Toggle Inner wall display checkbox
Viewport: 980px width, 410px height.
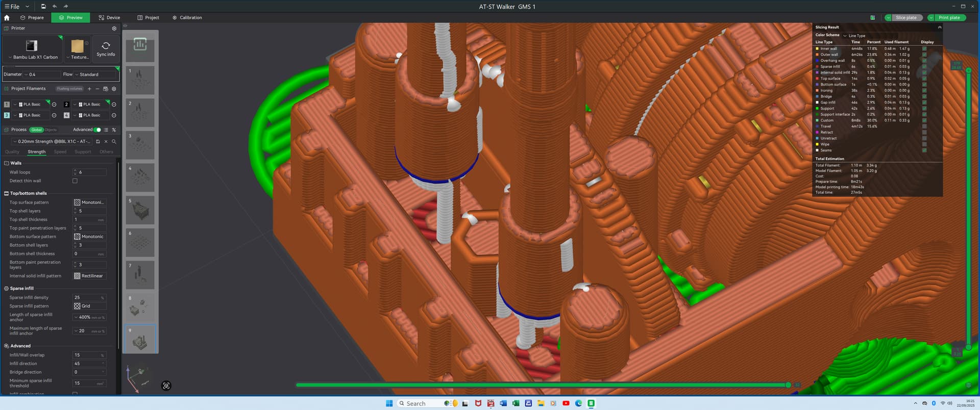[924, 49]
